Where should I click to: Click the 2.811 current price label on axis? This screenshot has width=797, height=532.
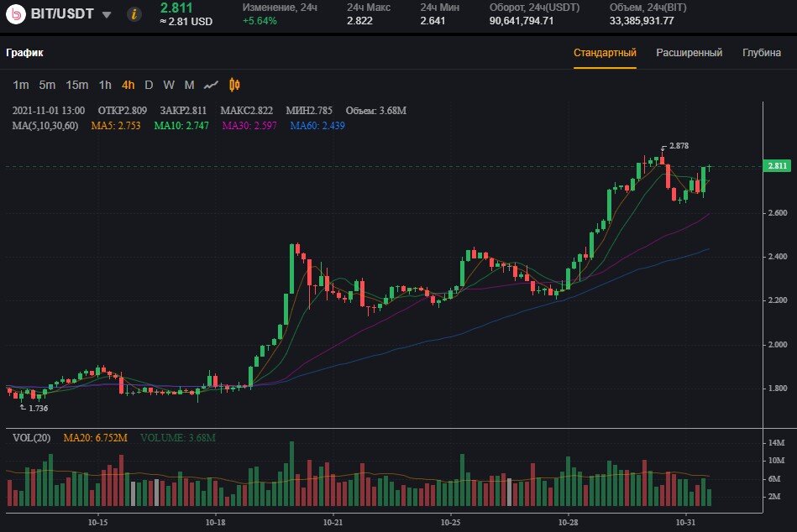click(x=777, y=165)
